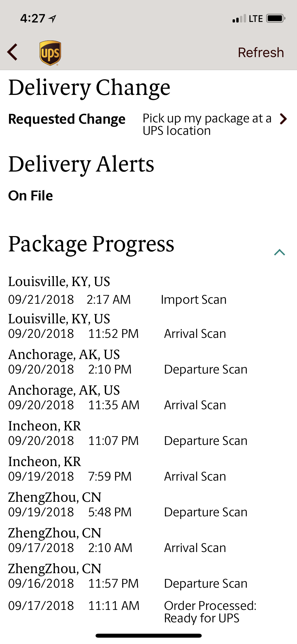Tap the LTE network indicator
Image resolution: width=297 pixels, height=644 pixels.
tap(256, 19)
